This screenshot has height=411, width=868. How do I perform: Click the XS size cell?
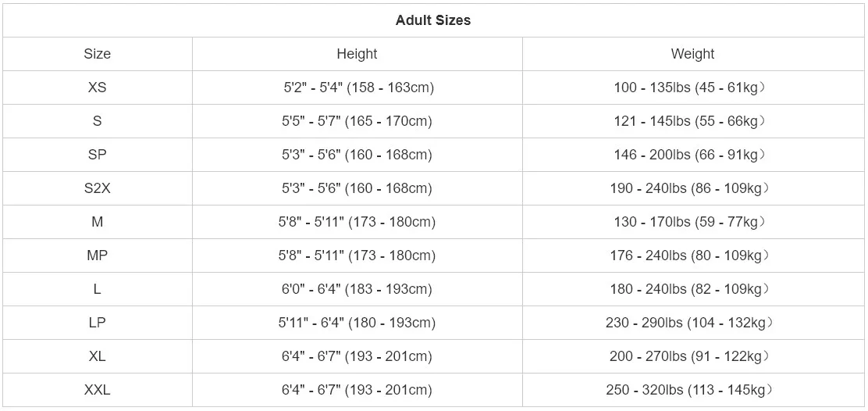[98, 88]
